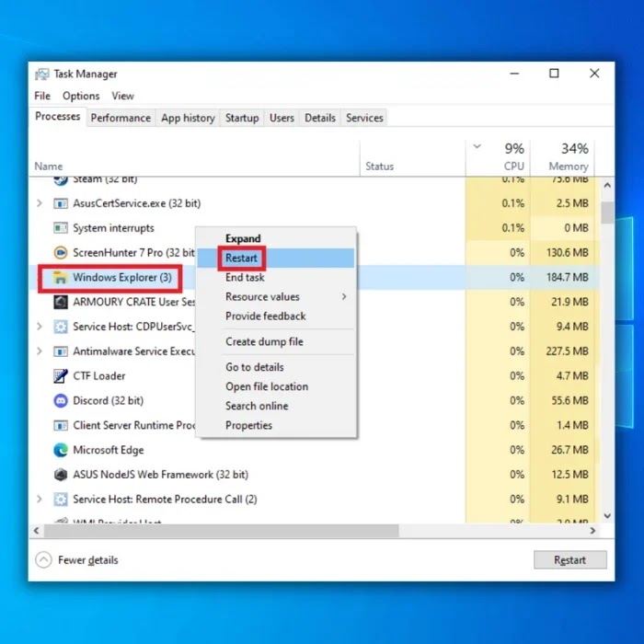The height and width of the screenshot is (644, 644).
Task: Switch to the Startup tab
Action: tap(242, 118)
